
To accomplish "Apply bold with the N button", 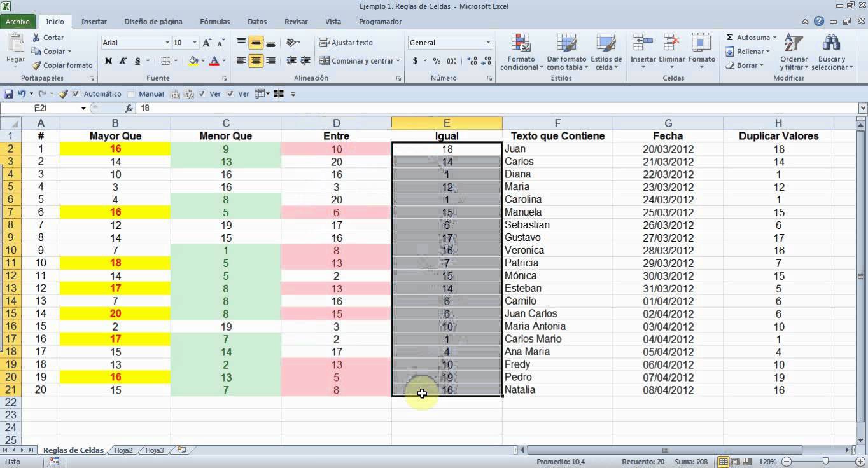I will click(x=108, y=61).
